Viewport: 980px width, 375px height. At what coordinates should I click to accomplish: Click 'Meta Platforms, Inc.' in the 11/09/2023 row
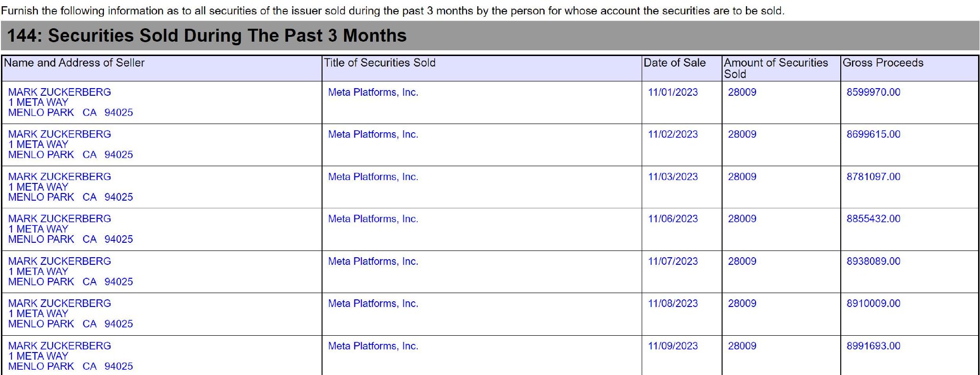click(x=373, y=346)
